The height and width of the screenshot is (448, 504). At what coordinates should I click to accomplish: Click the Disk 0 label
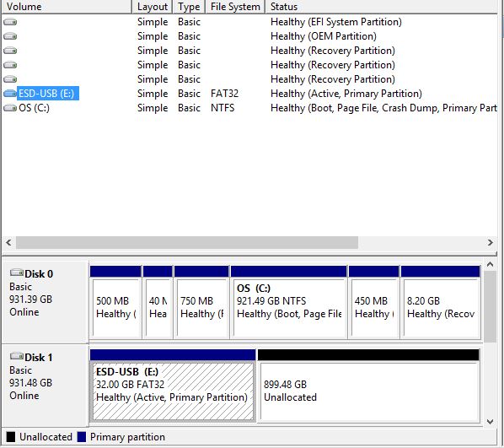(39, 274)
